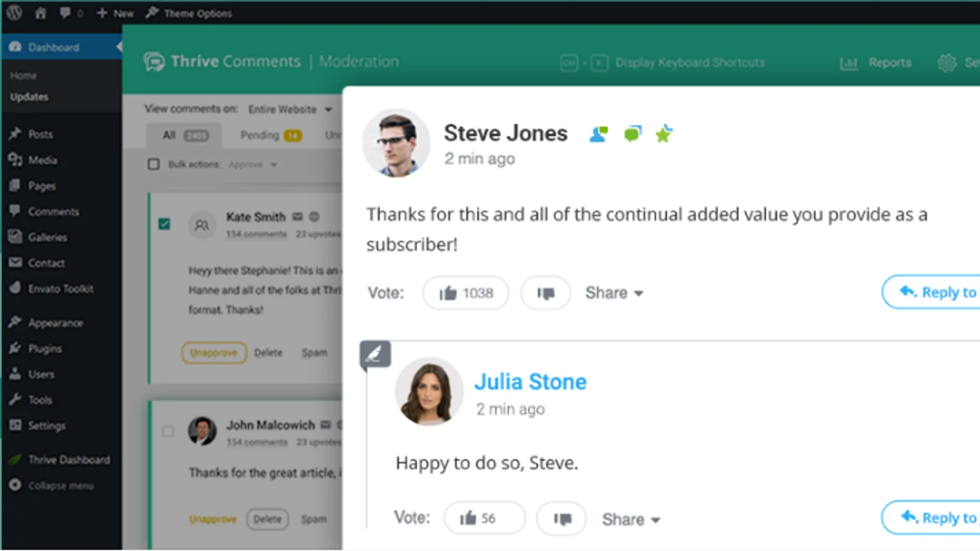The height and width of the screenshot is (551, 980).
Task: Go to Home under Dashboard
Action: tap(23, 75)
